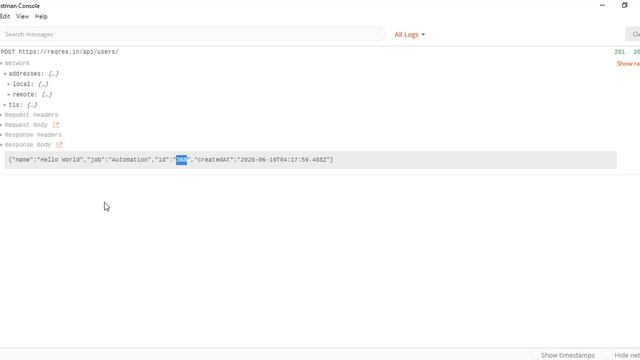
Task: Open the View menu
Action: click(22, 16)
